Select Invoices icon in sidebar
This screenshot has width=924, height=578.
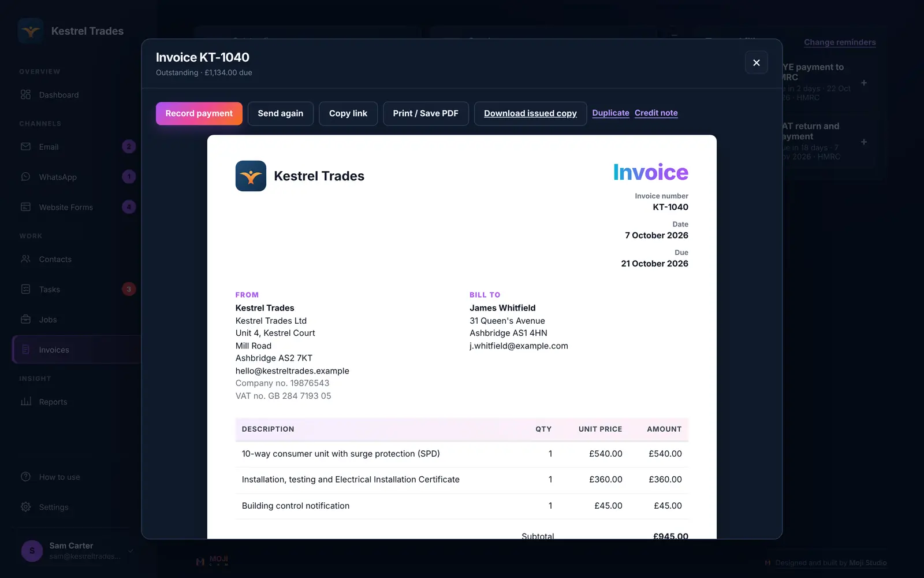25,349
